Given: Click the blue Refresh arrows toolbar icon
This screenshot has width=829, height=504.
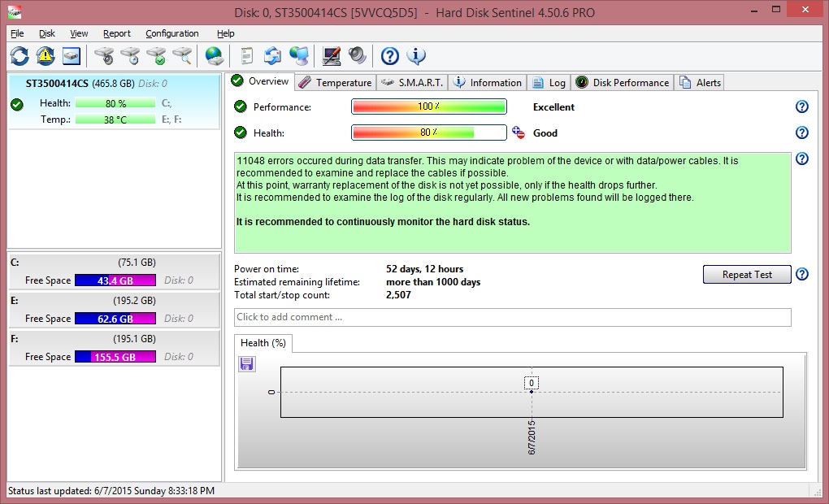Looking at the screenshot, I should [20, 55].
